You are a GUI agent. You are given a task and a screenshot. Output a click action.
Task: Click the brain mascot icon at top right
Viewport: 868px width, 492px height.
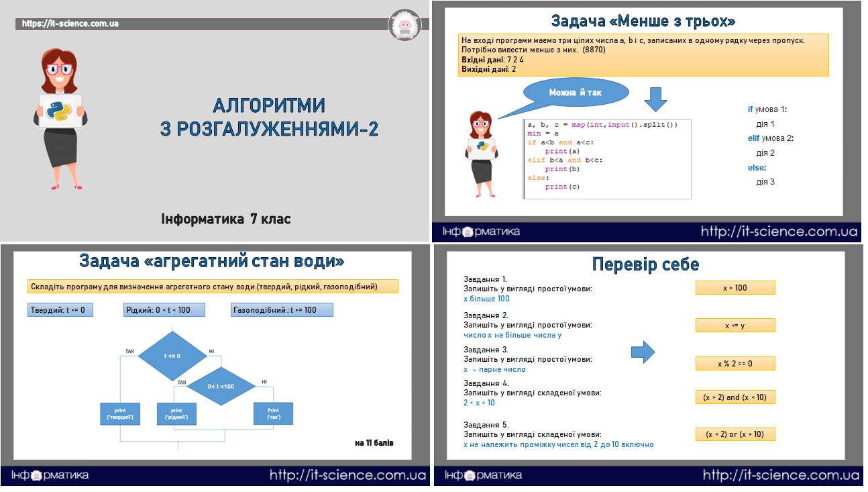pos(406,26)
